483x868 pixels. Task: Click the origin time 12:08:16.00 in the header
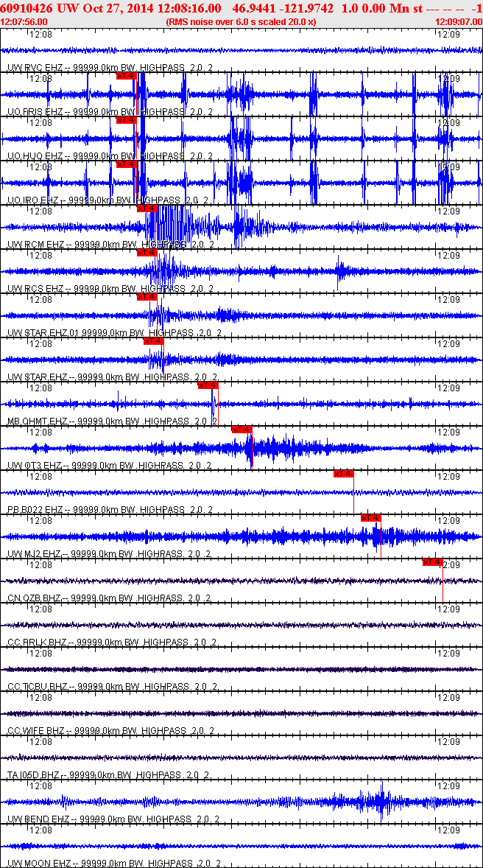point(191,9)
